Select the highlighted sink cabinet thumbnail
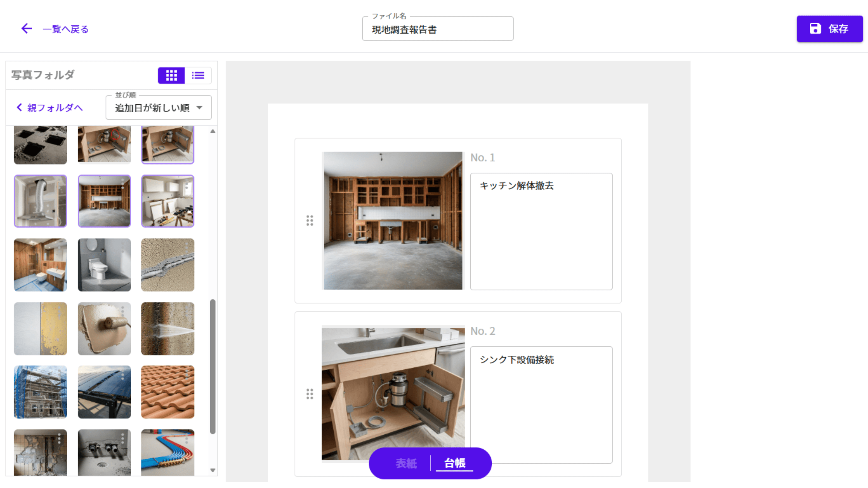Image resolution: width=868 pixels, height=488 pixels. click(168, 145)
